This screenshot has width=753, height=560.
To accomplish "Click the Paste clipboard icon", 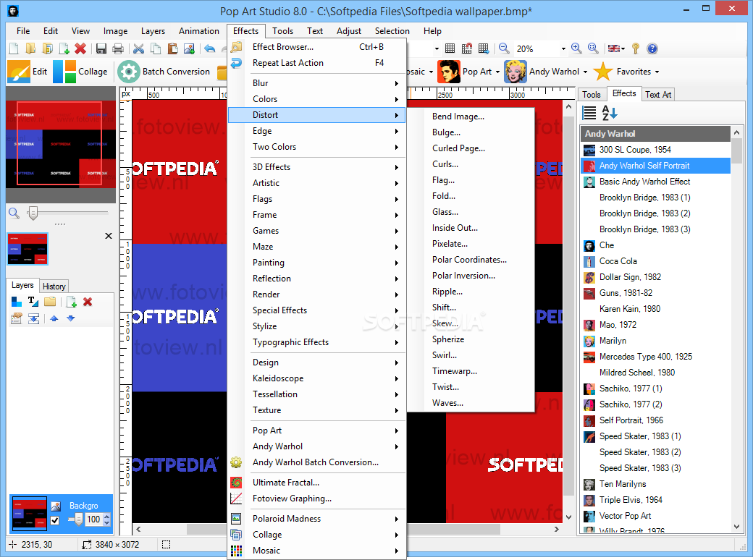I will click(x=172, y=48).
